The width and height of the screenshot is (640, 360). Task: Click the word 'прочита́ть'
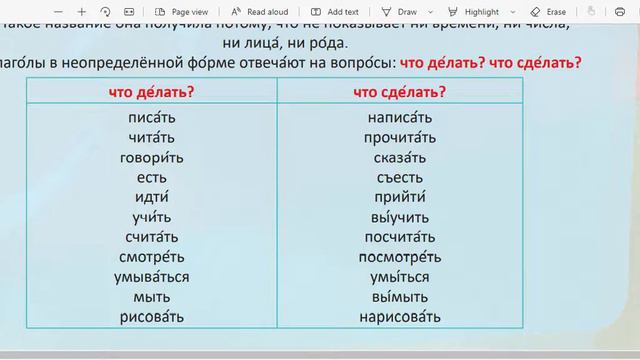pyautogui.click(x=400, y=138)
